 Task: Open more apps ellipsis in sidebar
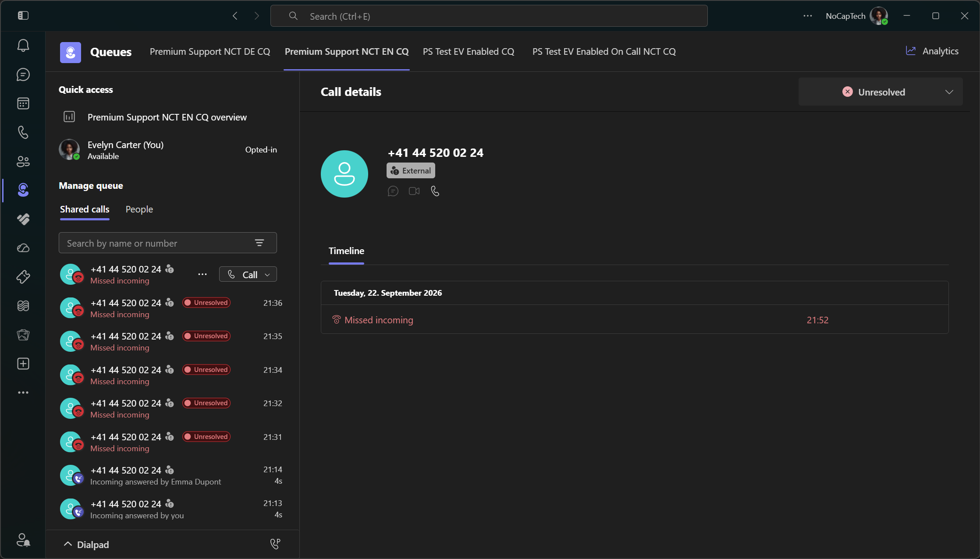23,393
